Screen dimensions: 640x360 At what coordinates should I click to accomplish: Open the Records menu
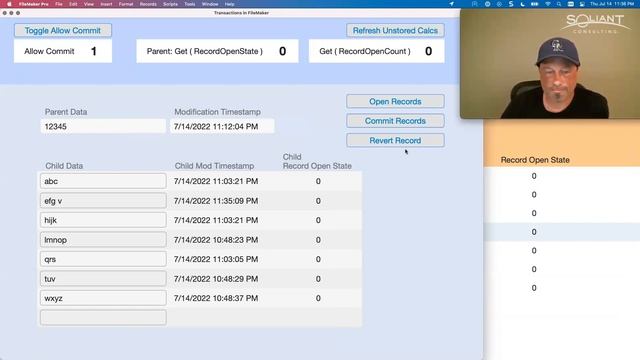pos(148,4)
